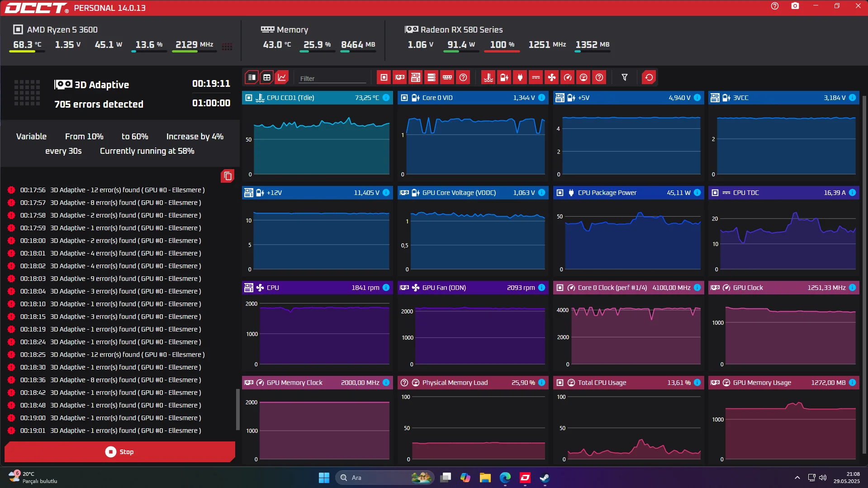Open the funnel filter options
868x488 pixels.
click(x=625, y=77)
